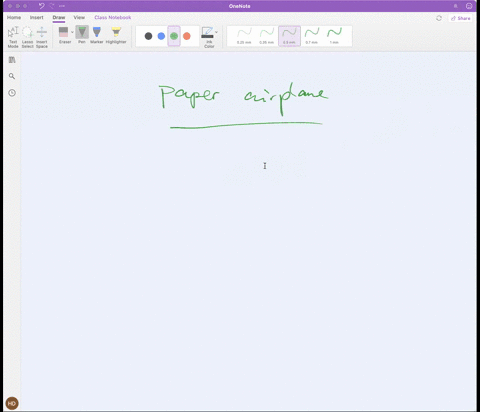Set pen thickness to 0.25 mm
This screenshot has height=412, width=480.
click(x=244, y=36)
